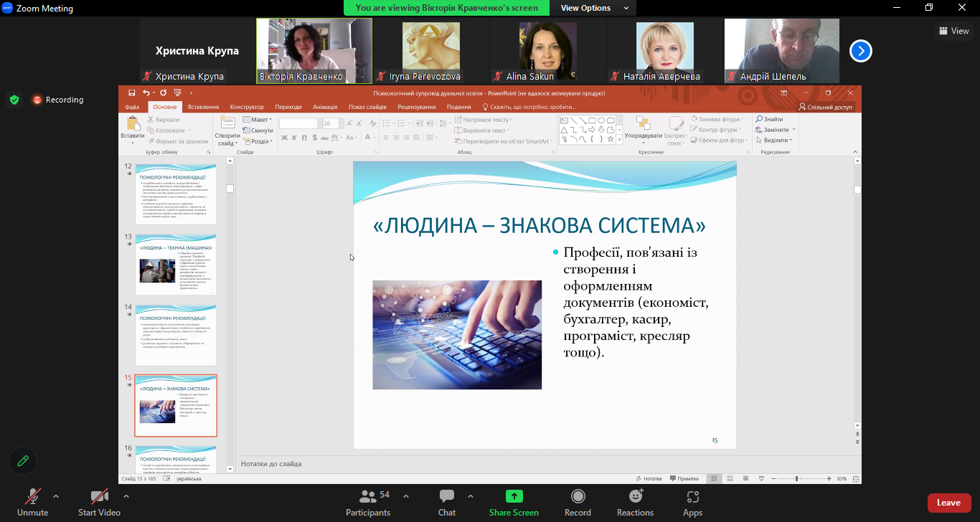Expand audio settings arrow next to Unmute
Screen dimensions: 980x522
56,496
